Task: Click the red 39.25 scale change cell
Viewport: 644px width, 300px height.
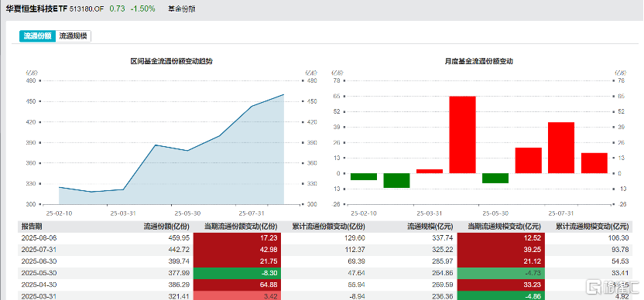Action: coord(501,250)
